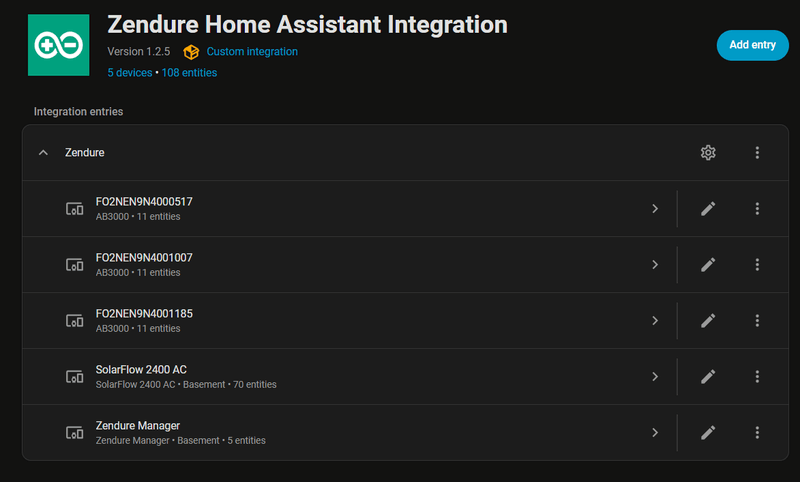Open the overflow menu for FO2NEN9N4000517

pyautogui.click(x=757, y=209)
